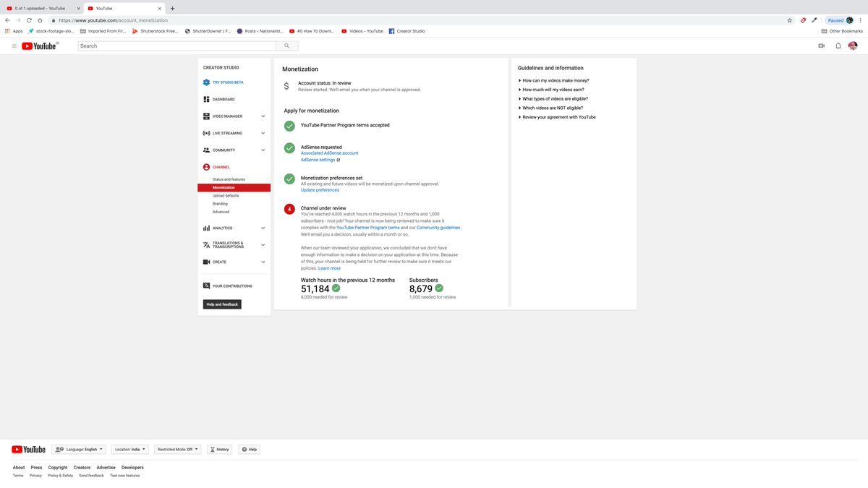The image size is (868, 488).
Task: Expand 'What types of videos are eligible?'
Action: pos(553,98)
